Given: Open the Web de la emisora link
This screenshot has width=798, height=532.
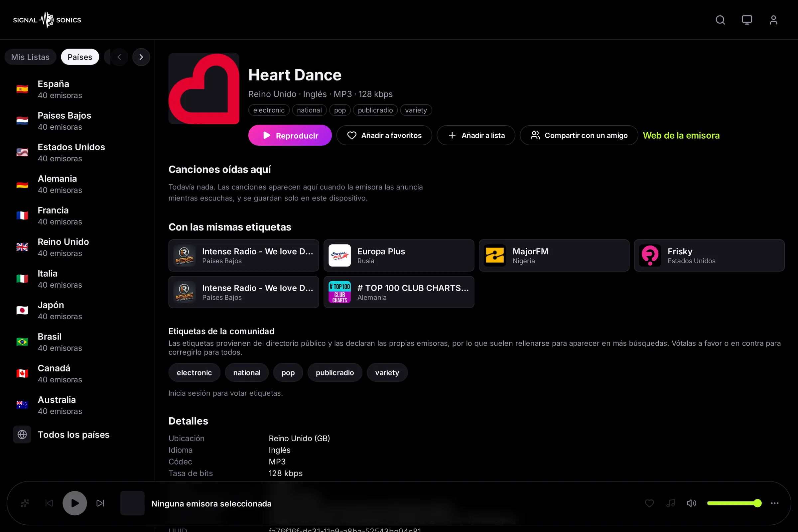Looking at the screenshot, I should (x=681, y=135).
